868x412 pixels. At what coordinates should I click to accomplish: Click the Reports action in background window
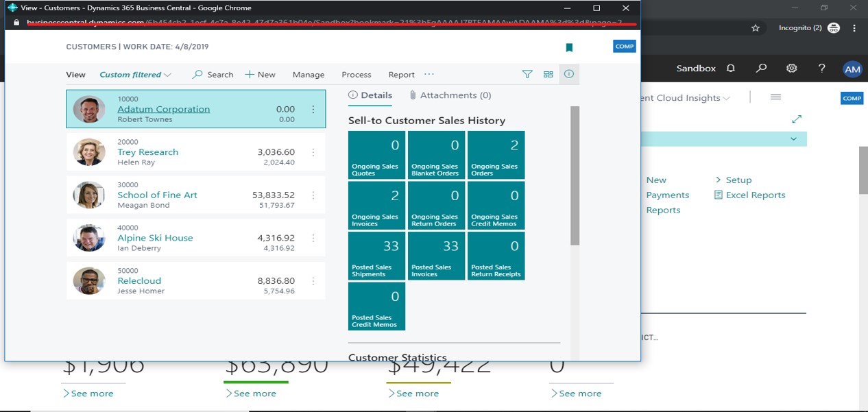tap(663, 210)
